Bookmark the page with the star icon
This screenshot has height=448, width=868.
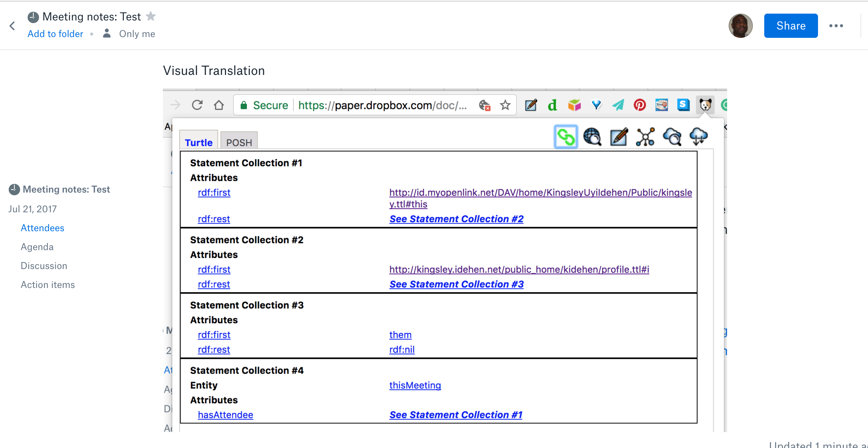click(505, 105)
